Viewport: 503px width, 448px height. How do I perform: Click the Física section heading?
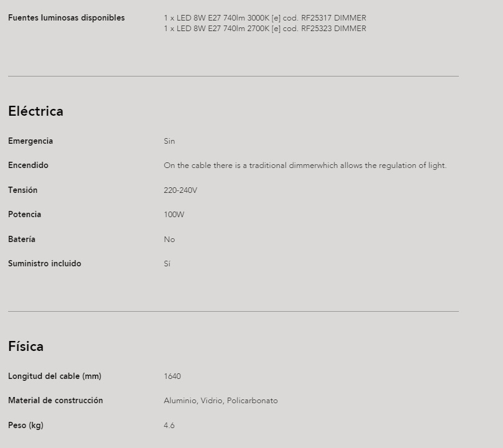click(25, 347)
